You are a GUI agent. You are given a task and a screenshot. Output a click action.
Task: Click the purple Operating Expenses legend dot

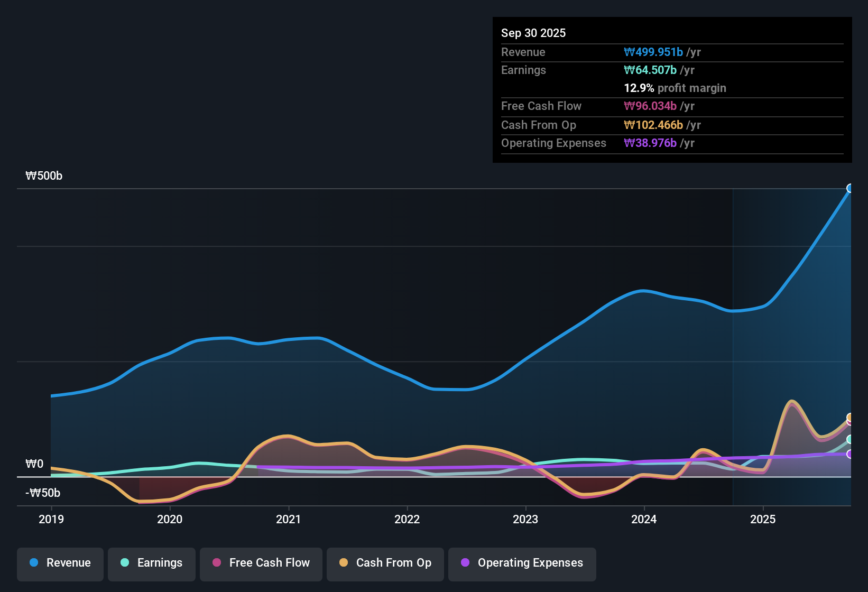[x=465, y=563]
